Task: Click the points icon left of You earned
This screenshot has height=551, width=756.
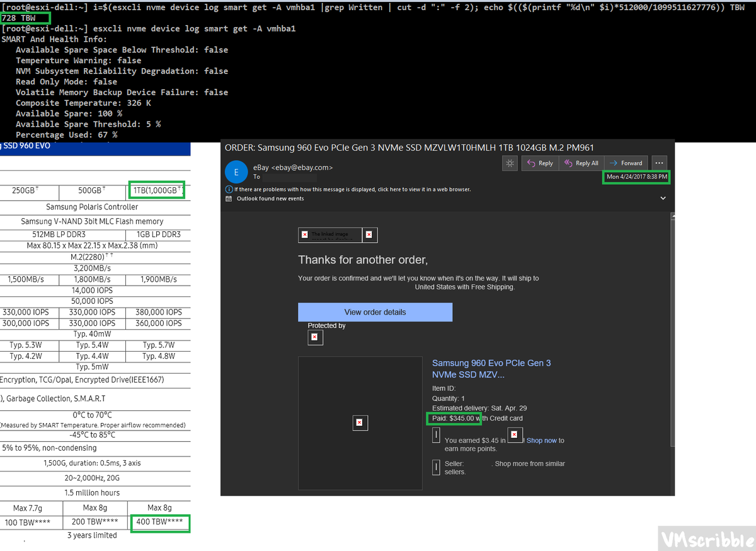Action: tap(436, 435)
